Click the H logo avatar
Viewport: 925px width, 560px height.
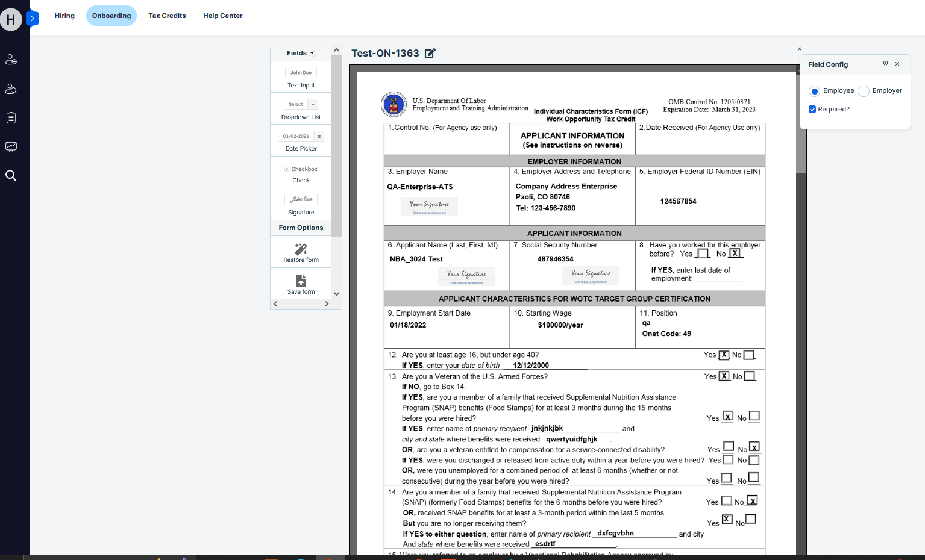point(11,19)
